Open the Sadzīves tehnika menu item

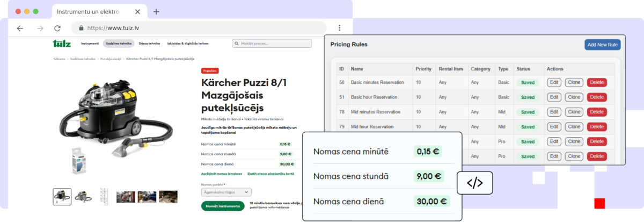pyautogui.click(x=119, y=44)
